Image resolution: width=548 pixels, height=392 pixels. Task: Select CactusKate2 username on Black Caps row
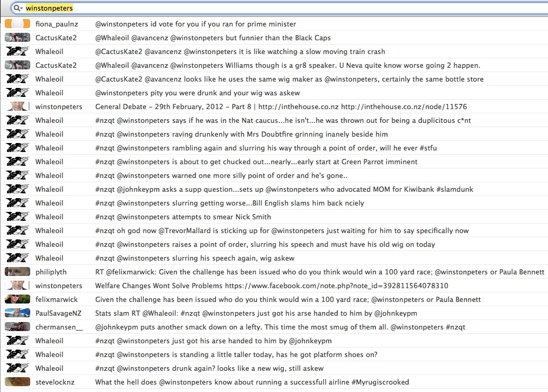[x=56, y=38]
